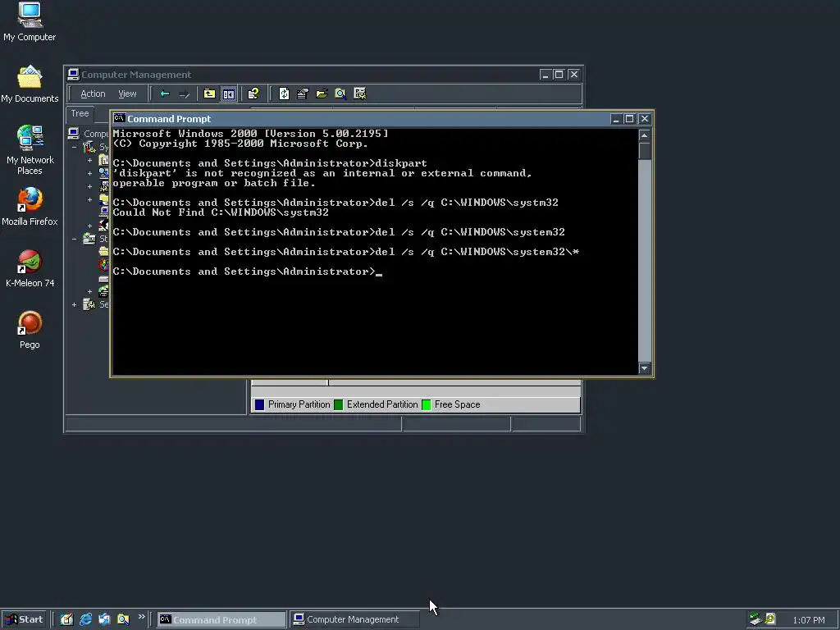Screen dimensions: 840x630
Task: Click the Back arrow in Computer Management toolbar
Action: [165, 94]
